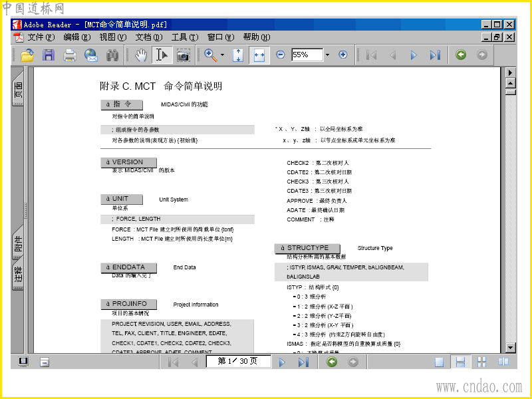Toggle full screen view icon in status bar
The width and height of the screenshot is (532, 399).
click(23, 362)
